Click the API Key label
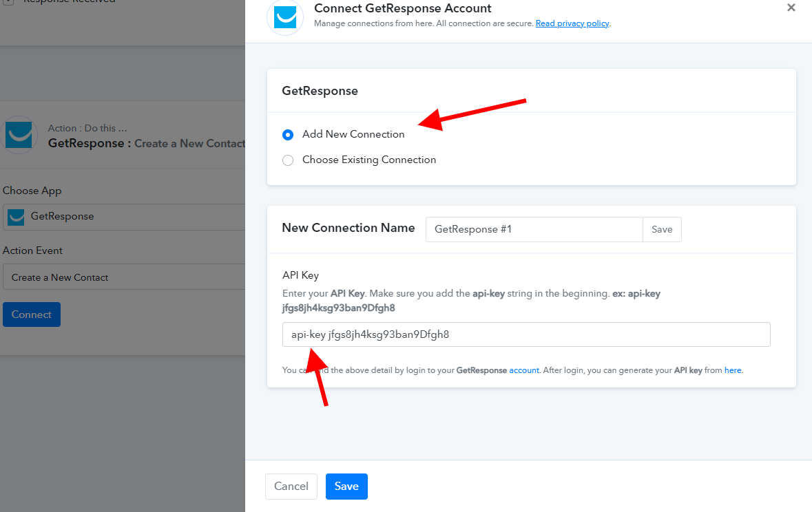Viewport: 812px width, 512px height. [300, 275]
